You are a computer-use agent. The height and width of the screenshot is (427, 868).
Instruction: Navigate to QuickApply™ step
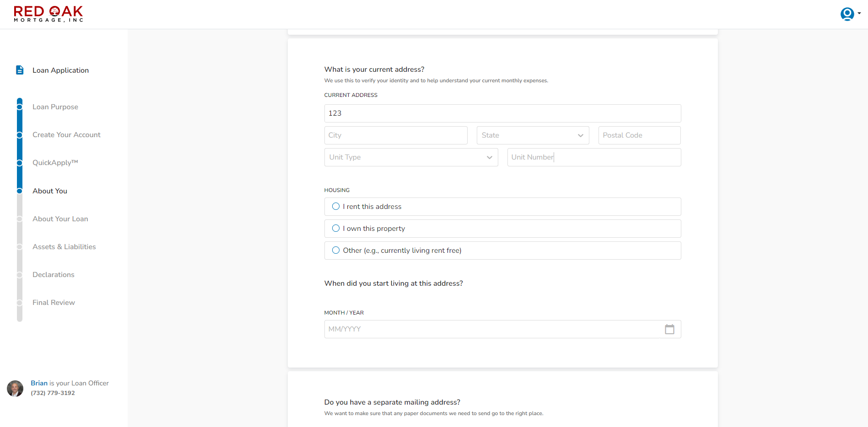pos(55,163)
